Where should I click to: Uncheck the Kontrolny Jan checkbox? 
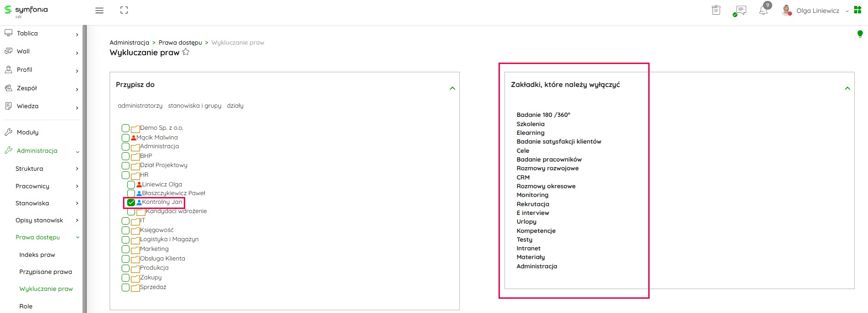[x=131, y=203]
